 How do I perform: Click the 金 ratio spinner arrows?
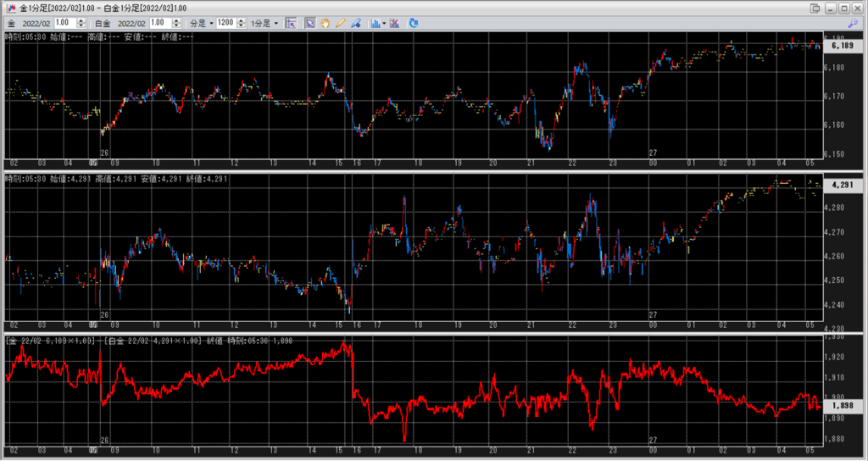coord(83,23)
